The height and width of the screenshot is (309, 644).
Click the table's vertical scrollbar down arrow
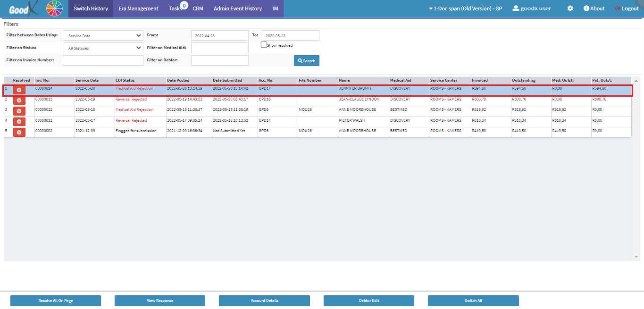point(636,257)
